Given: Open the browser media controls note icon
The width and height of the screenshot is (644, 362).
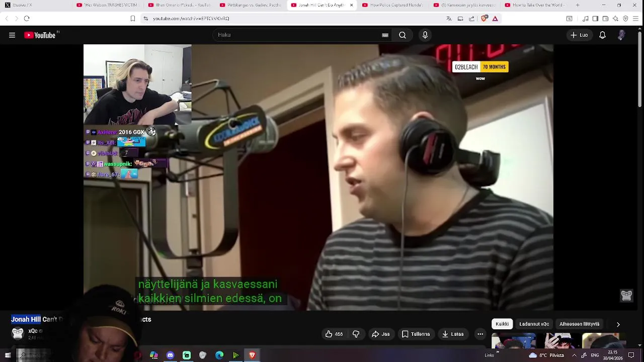Looking at the screenshot, I should (x=586, y=19).
